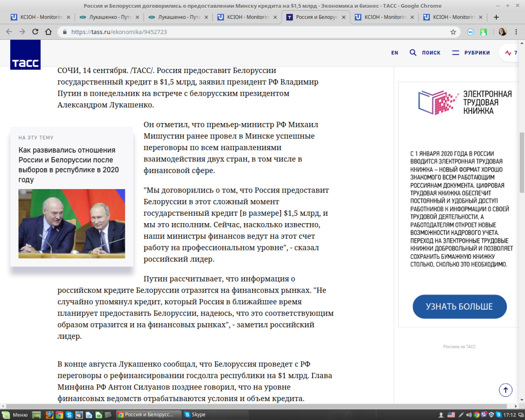Open Chrome's three-dot menu

(x=517, y=32)
